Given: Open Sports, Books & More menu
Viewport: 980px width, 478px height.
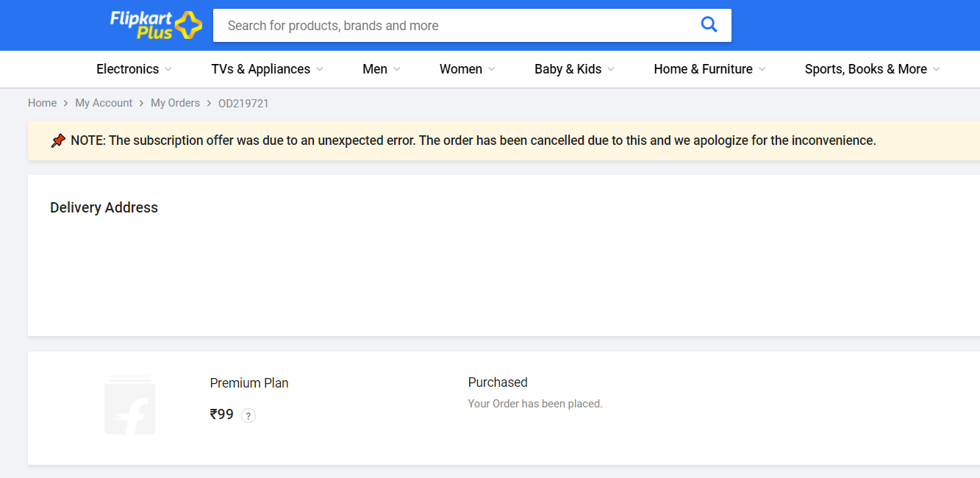Looking at the screenshot, I should pos(865,69).
